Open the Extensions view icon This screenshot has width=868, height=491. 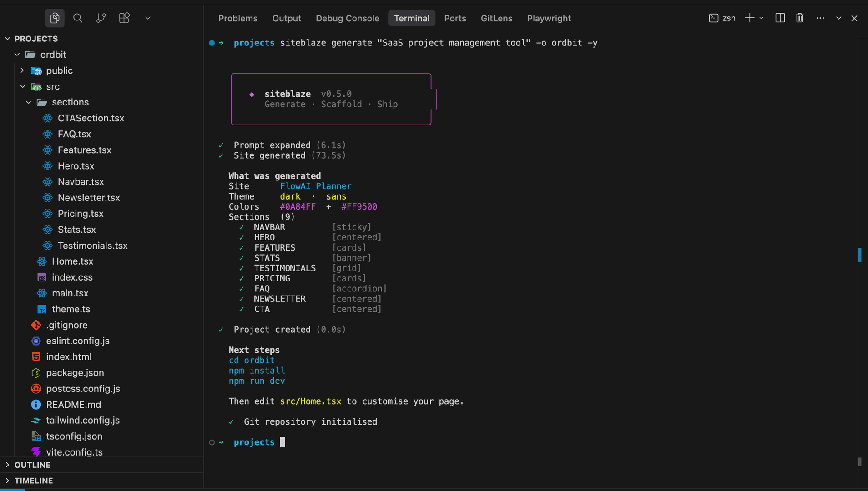point(124,18)
